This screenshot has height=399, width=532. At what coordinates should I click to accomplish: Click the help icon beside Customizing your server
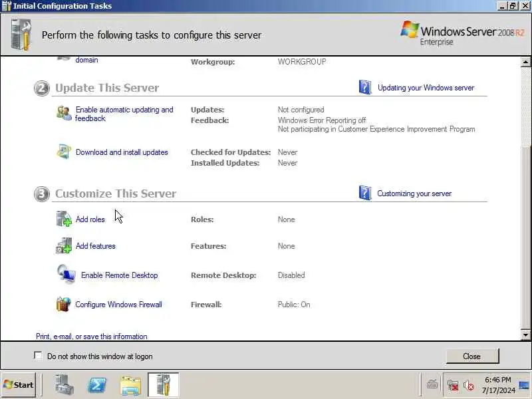(365, 193)
